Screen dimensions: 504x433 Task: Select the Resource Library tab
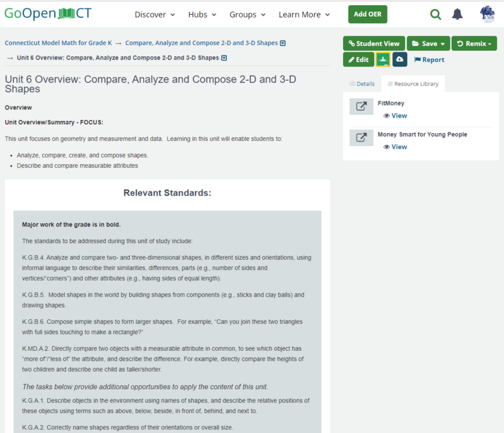[x=412, y=84]
